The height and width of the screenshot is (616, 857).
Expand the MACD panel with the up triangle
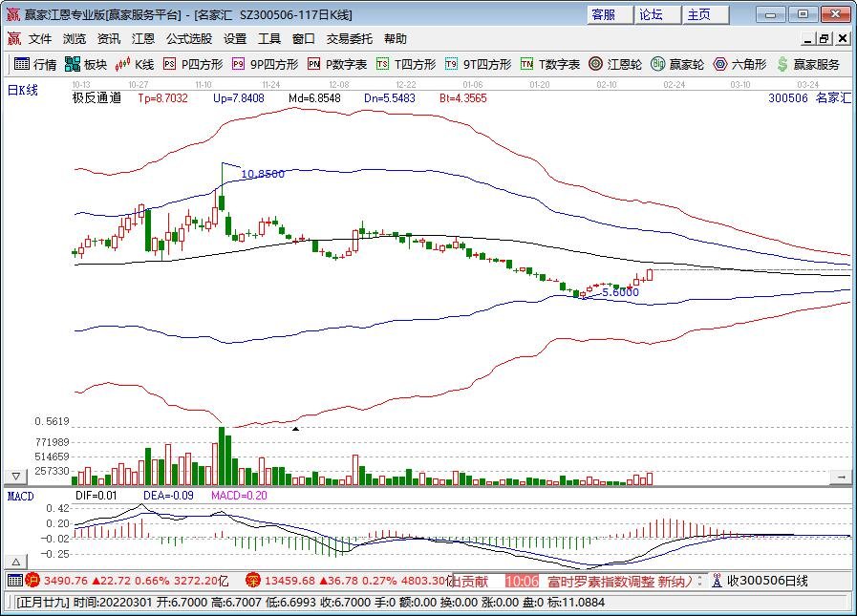(x=16, y=562)
